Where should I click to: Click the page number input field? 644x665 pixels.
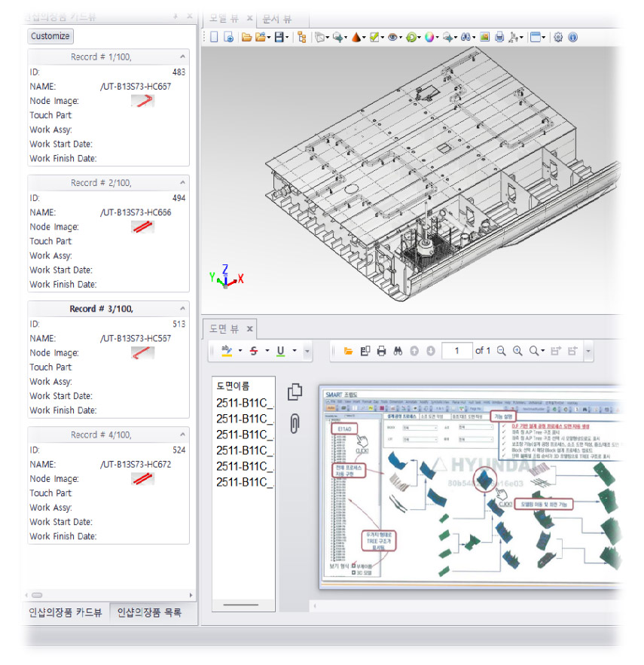(x=456, y=351)
